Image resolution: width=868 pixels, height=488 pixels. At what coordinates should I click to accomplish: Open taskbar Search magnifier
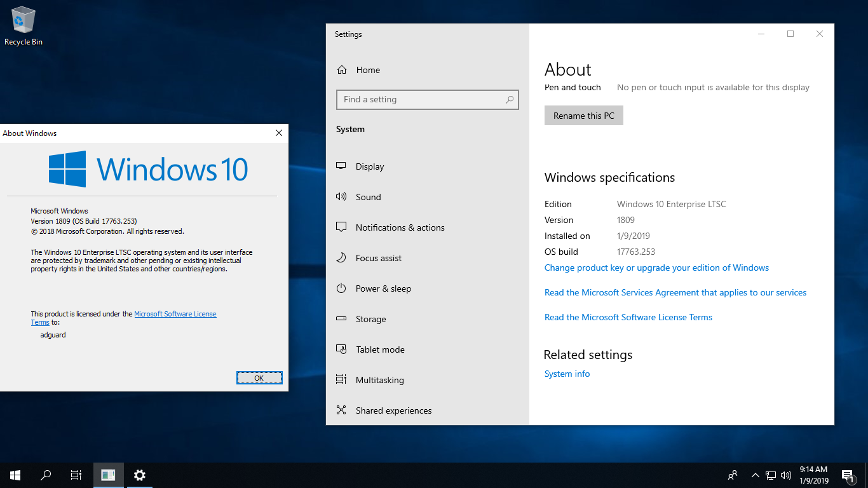(x=46, y=475)
